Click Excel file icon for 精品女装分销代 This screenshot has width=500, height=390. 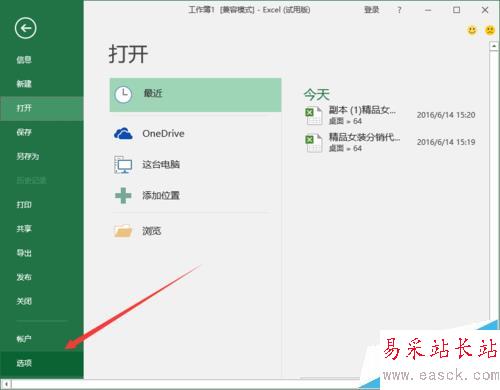point(314,143)
